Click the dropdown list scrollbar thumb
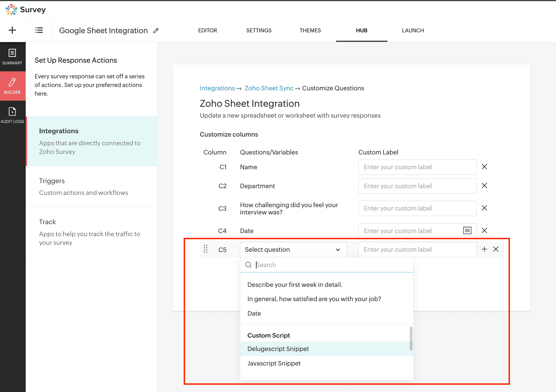The image size is (556, 392). [x=411, y=338]
